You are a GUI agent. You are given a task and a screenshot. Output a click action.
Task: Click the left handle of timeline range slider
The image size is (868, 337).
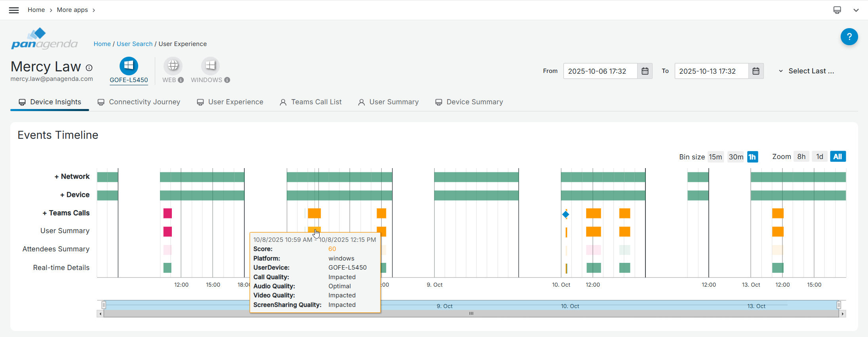tap(104, 305)
